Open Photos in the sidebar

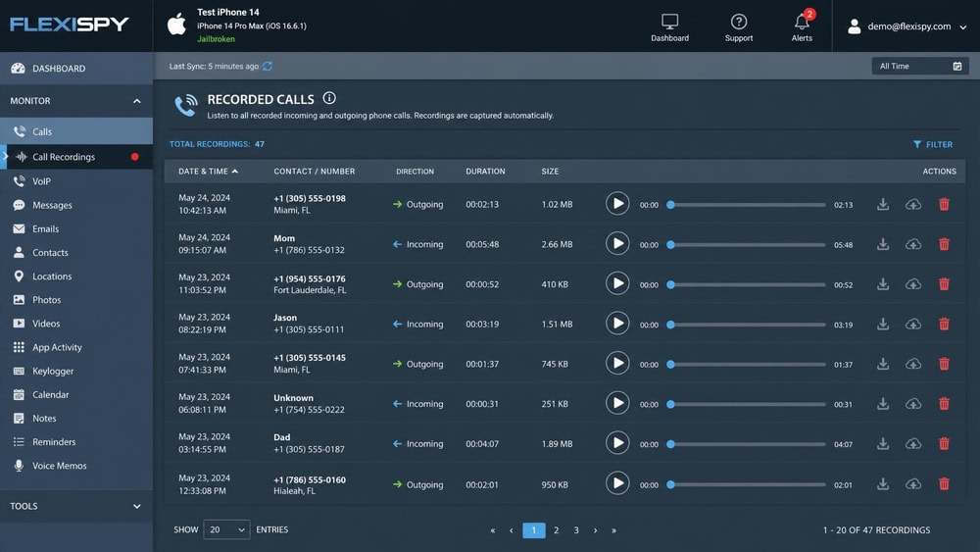tap(76, 300)
